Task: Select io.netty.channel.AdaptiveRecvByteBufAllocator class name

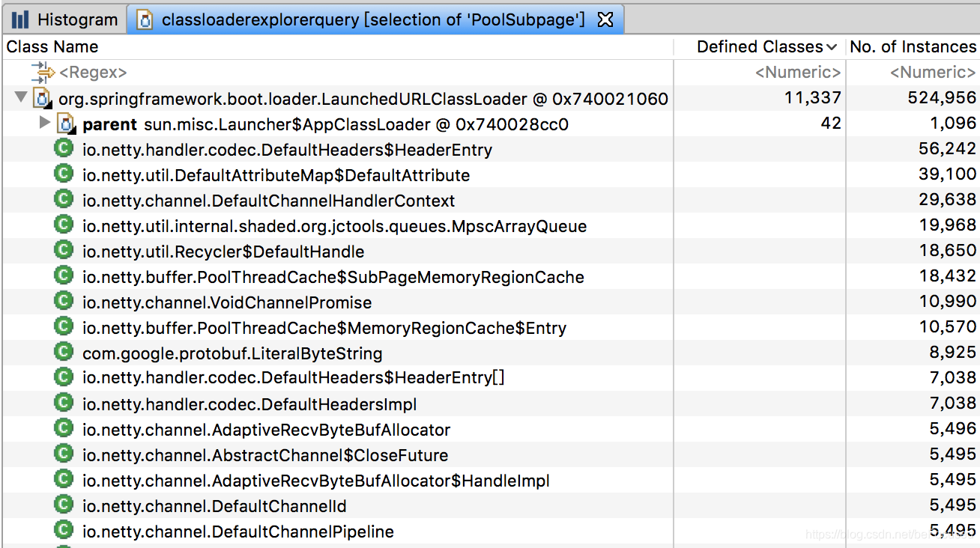Action: click(x=266, y=430)
